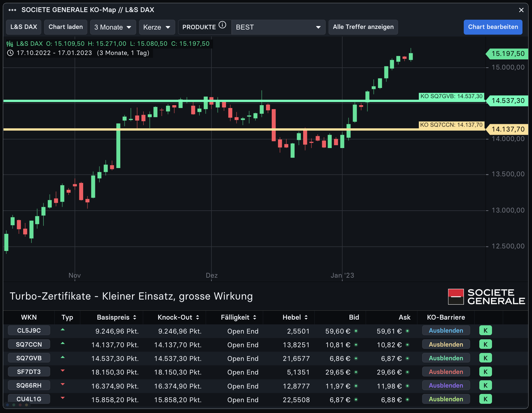Image resolution: width=532 pixels, height=413 pixels.
Task: Click the bid status dot for SF7DT3
Action: 356,372
